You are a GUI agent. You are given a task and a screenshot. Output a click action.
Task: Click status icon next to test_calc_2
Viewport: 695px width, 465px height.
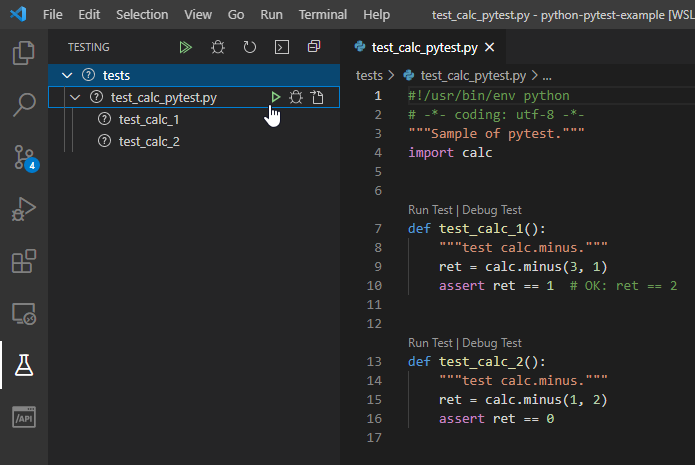click(104, 141)
